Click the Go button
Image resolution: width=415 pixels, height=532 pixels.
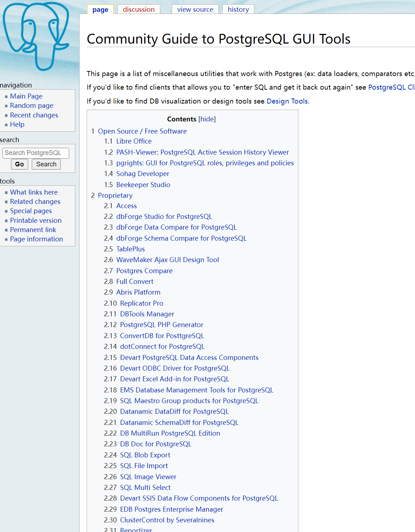[x=20, y=164]
